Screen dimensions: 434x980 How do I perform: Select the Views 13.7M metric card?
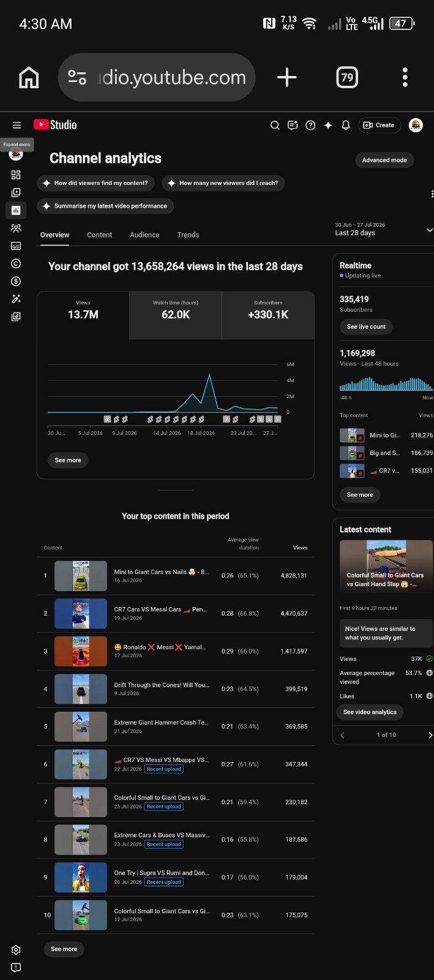click(83, 315)
